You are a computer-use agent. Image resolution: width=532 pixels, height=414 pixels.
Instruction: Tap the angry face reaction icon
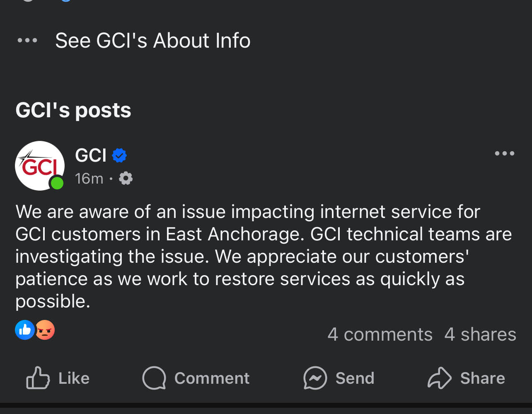pos(45,330)
